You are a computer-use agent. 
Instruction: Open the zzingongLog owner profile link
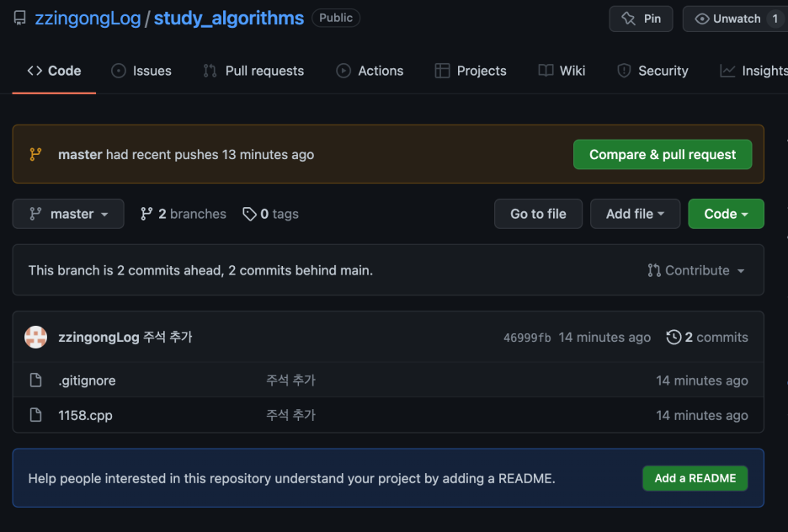[x=88, y=18]
